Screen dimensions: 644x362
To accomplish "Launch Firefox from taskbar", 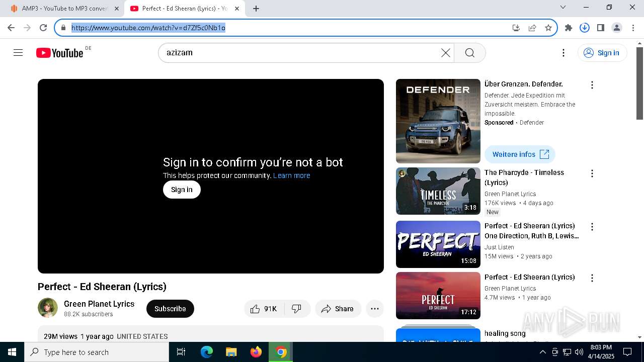I will coord(256,352).
